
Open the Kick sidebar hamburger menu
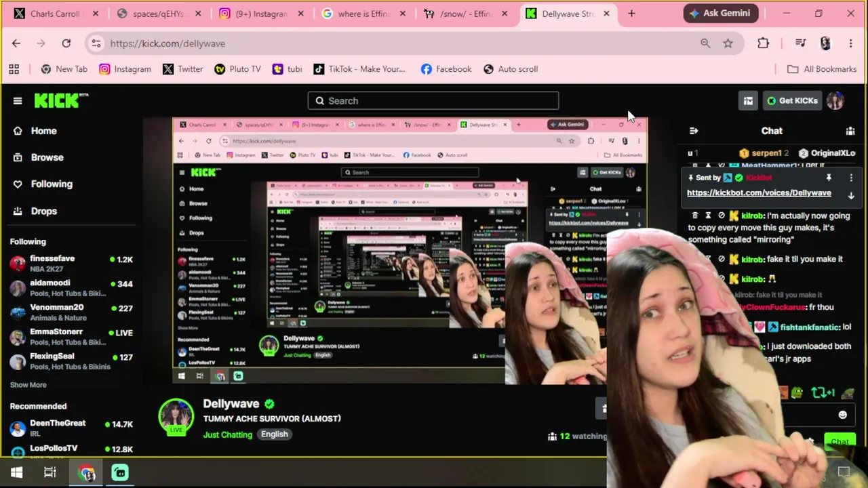[18, 101]
